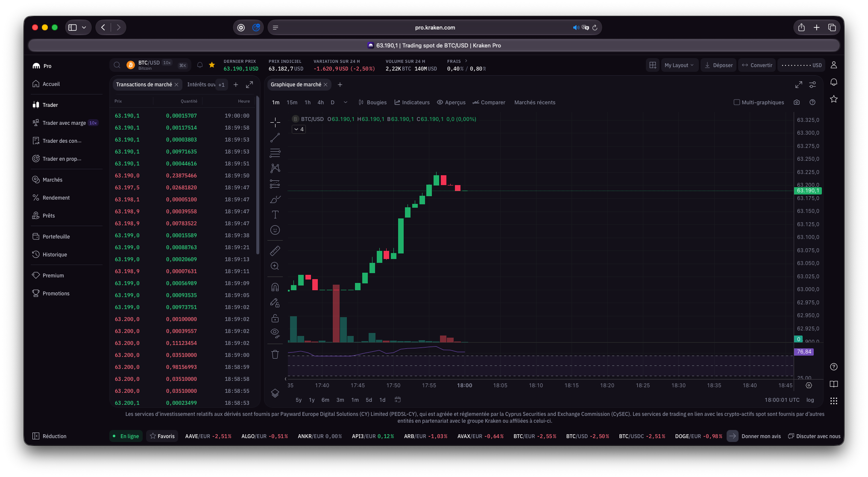
Task: Open the Aperçus options
Action: tap(451, 102)
